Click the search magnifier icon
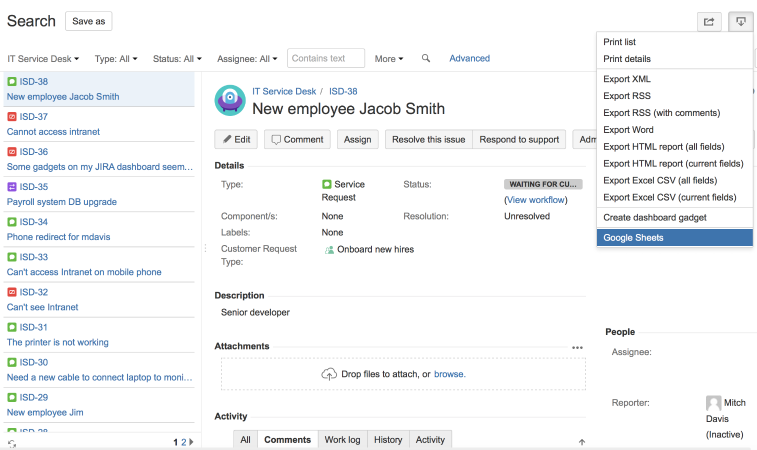 tap(426, 58)
